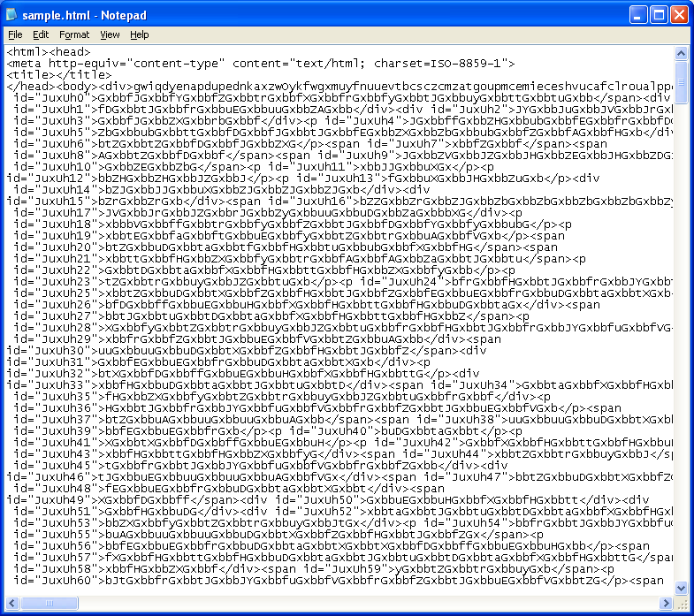
Task: Click the resize grip in the bottom-right corner
Action: (682, 603)
